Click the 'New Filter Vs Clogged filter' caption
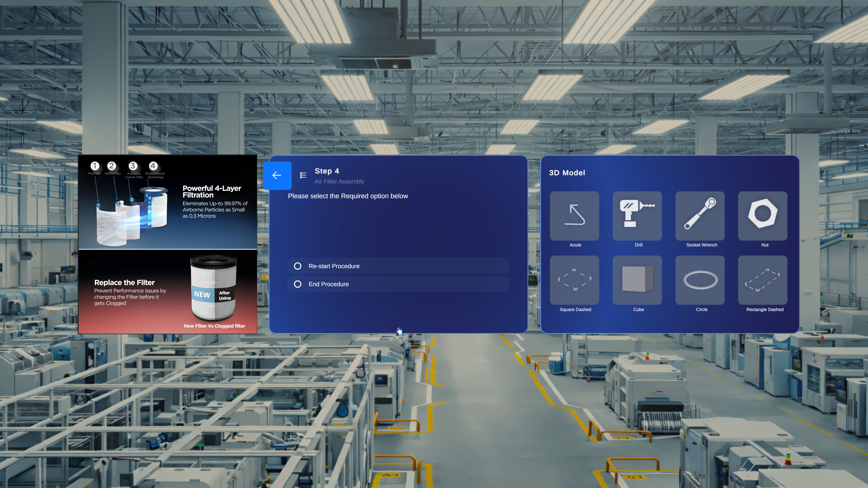This screenshot has height=488, width=868. click(x=214, y=326)
